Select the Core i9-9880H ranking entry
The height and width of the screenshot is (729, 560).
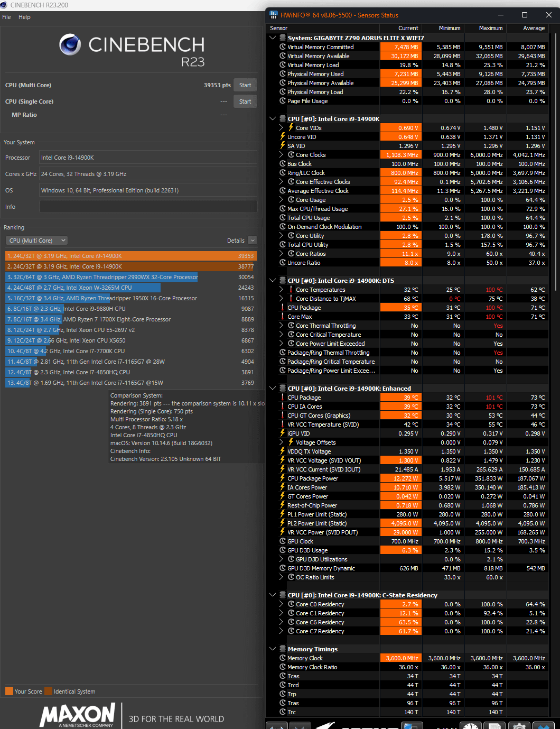pyautogui.click(x=130, y=309)
